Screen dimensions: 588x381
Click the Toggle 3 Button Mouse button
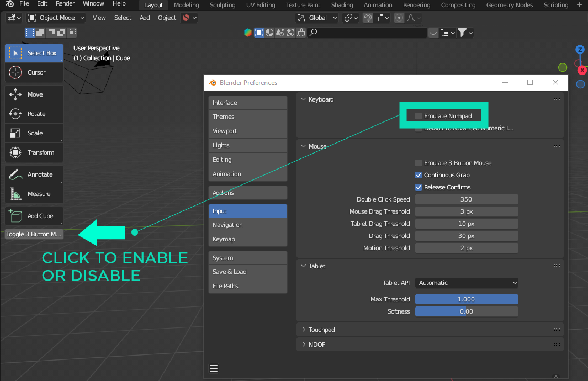point(34,234)
